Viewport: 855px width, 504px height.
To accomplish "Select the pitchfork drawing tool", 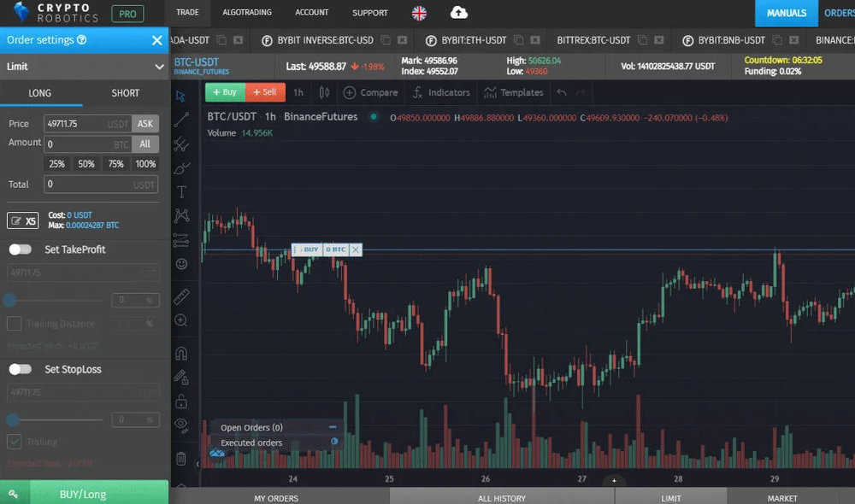I will click(x=181, y=144).
